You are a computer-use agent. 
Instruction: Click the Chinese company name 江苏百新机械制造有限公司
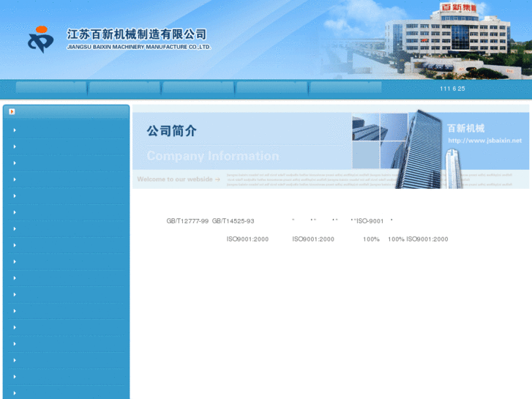pyautogui.click(x=136, y=34)
